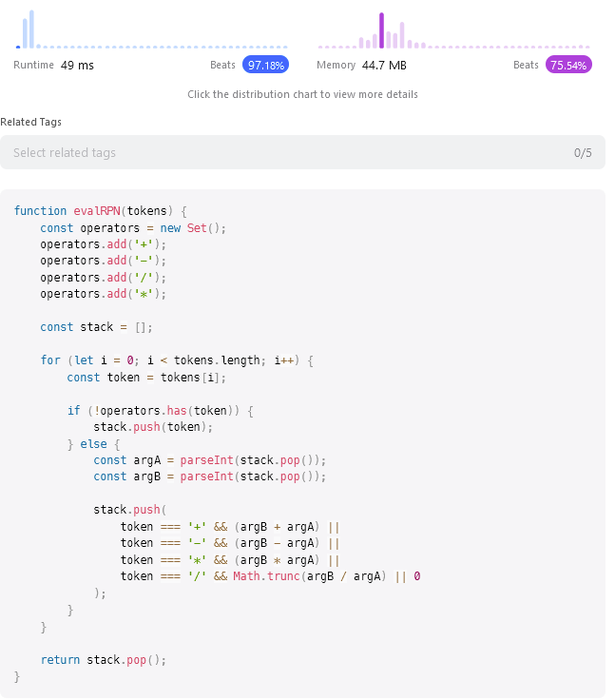Click the 49 ms runtime value
This screenshot has height=700, width=615.
click(x=77, y=66)
